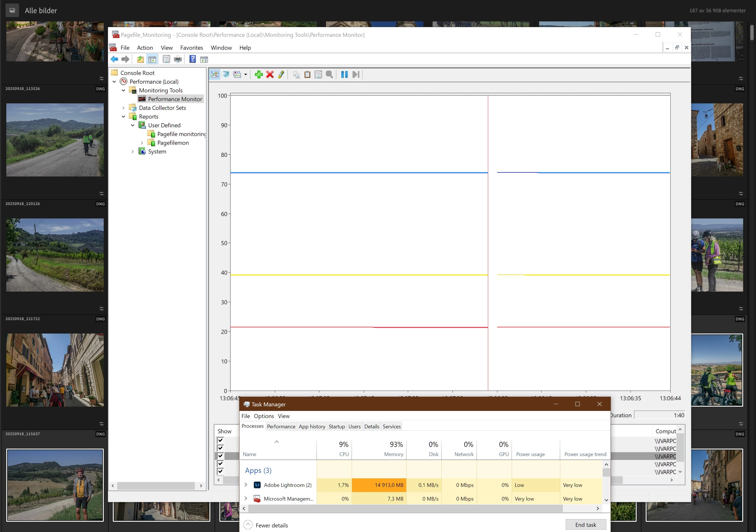Toggle the last visible Show checkbox
The width and height of the screenshot is (756, 532).
pyautogui.click(x=220, y=471)
